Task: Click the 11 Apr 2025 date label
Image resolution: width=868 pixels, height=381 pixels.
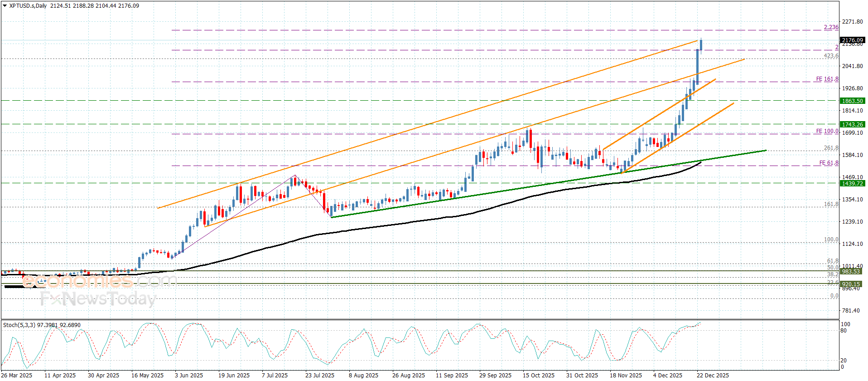Action: [60, 375]
